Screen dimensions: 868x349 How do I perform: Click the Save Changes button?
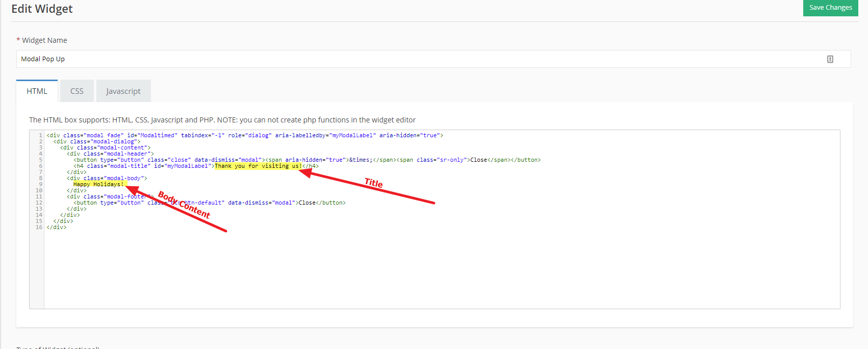coord(830,8)
